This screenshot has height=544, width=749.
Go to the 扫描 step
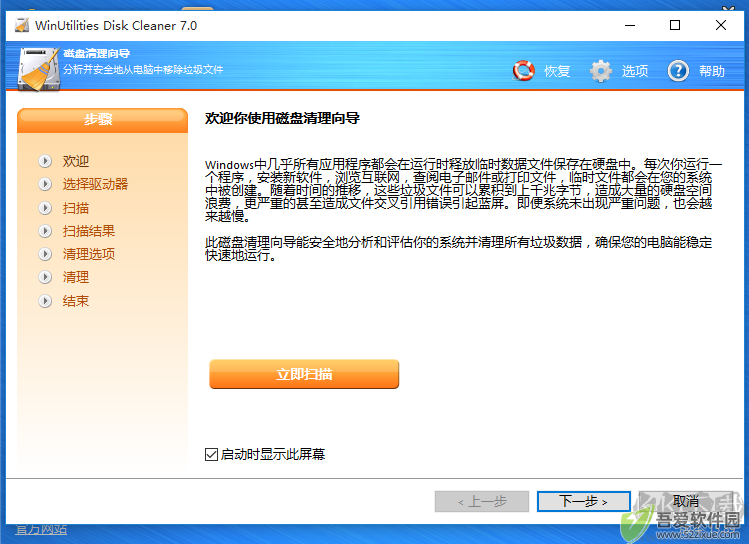click(x=75, y=208)
